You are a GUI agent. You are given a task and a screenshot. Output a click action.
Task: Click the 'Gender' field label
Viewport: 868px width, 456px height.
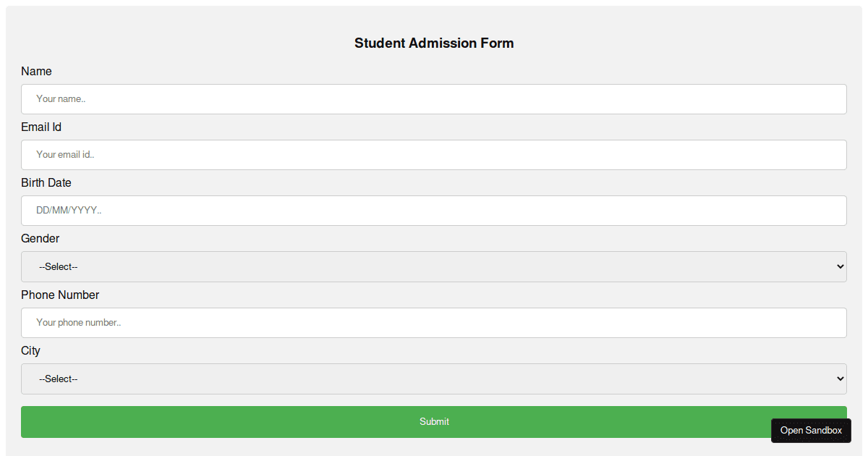pyautogui.click(x=41, y=239)
